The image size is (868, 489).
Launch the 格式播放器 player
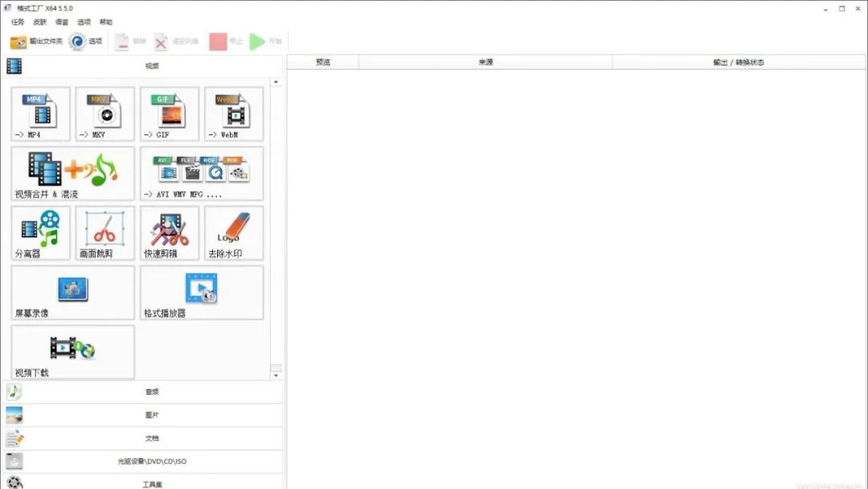click(202, 293)
